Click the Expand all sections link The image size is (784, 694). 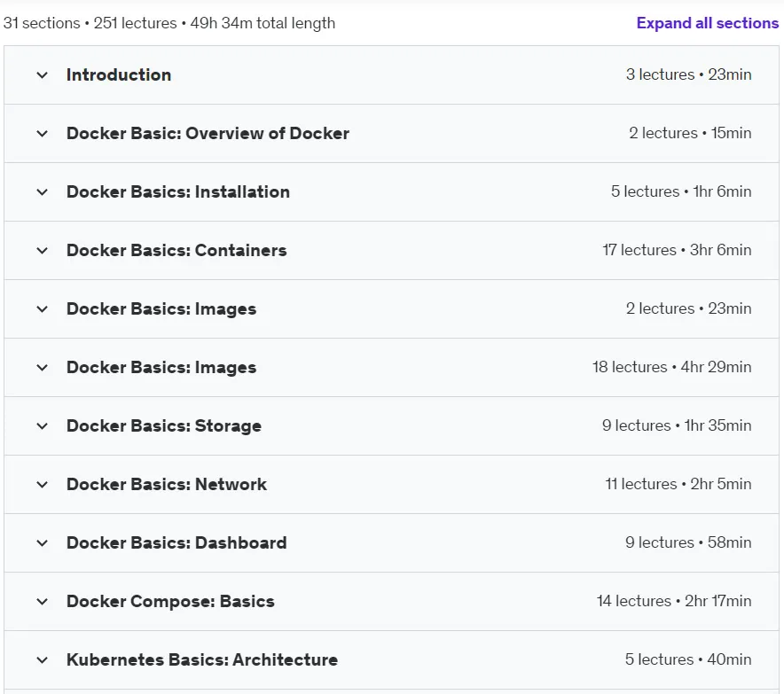[707, 23]
